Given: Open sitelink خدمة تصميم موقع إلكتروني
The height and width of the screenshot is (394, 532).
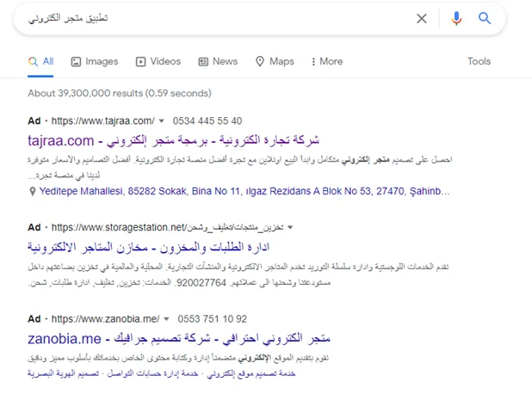Looking at the screenshot, I should [x=251, y=373].
